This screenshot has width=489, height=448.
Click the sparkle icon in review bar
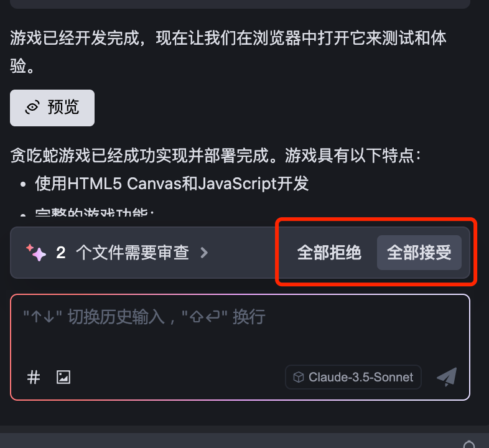point(36,253)
